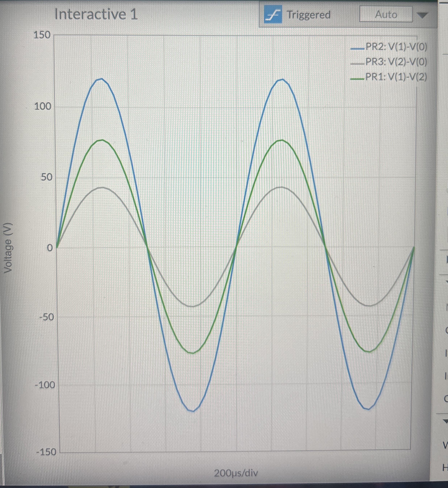This screenshot has width=448, height=488.
Task: Select the 'PR2: V(1)-V(0)' legend entry
Action: (396, 47)
